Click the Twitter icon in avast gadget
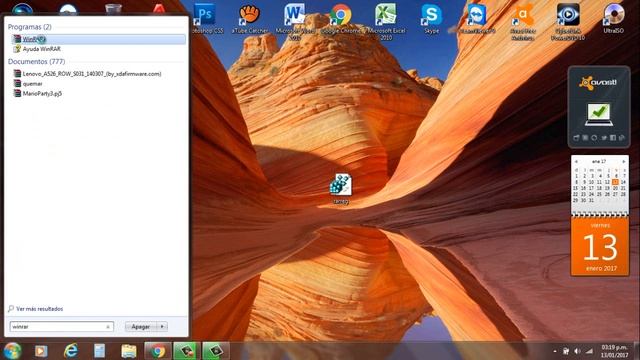Viewport: 640px width, 360px height. pos(604,138)
